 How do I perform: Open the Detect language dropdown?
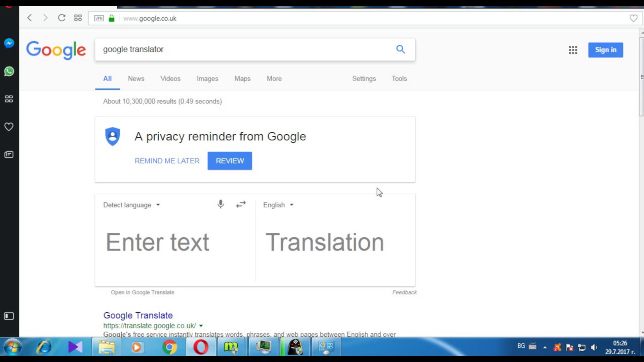tap(131, 205)
